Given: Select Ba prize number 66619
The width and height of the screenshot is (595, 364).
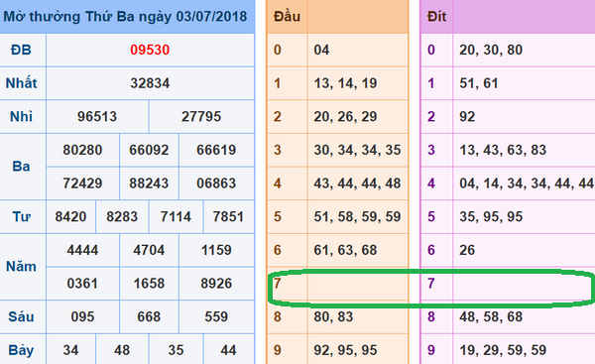Looking at the screenshot, I should 216,150.
